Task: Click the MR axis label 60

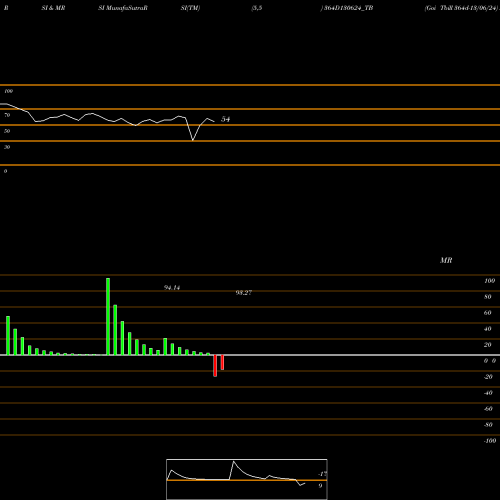Action: click(x=488, y=313)
